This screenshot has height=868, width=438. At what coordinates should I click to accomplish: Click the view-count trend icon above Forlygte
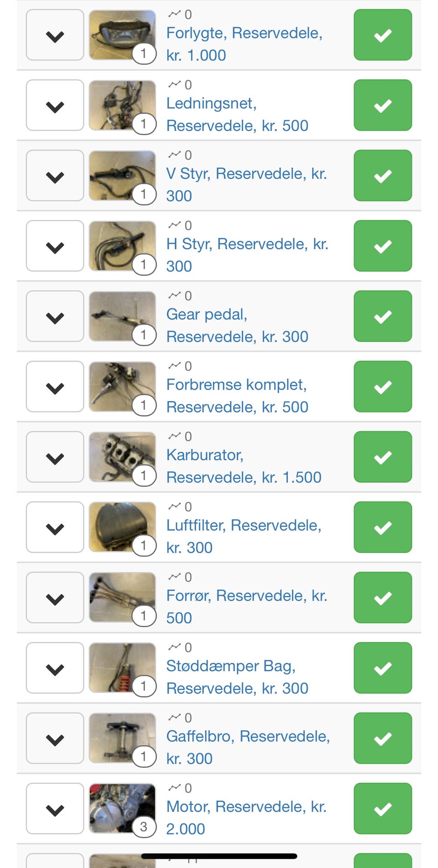(x=174, y=14)
